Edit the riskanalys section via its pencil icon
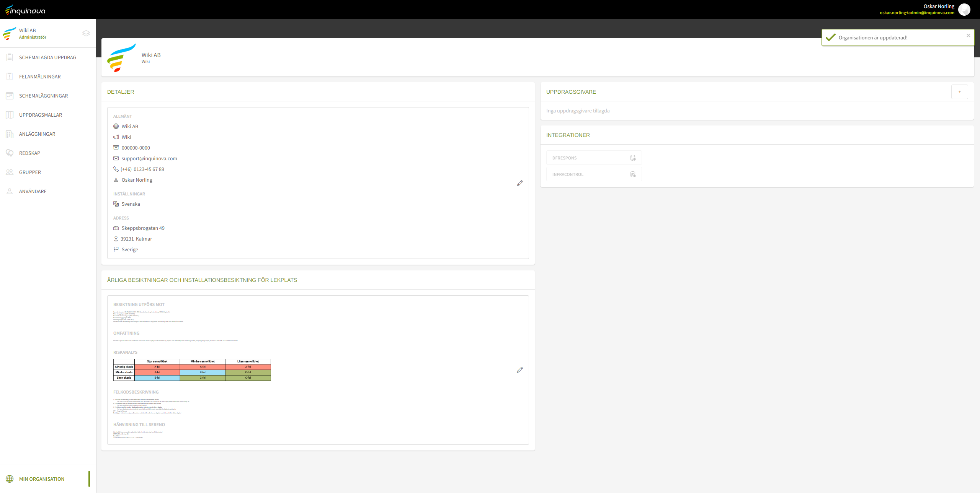980x493 pixels. 519,370
